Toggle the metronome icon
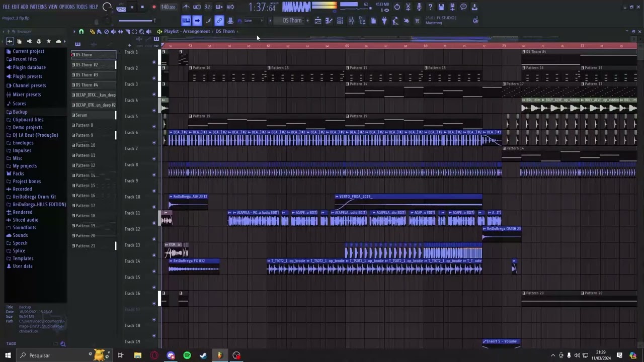Screen dimensions: 644x362 186,7
